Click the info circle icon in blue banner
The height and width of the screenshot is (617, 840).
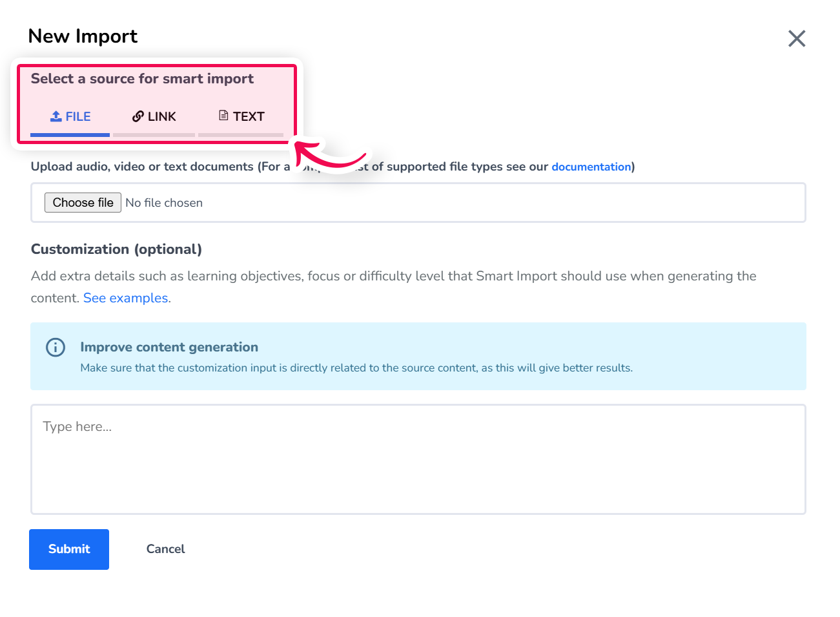[56, 348]
